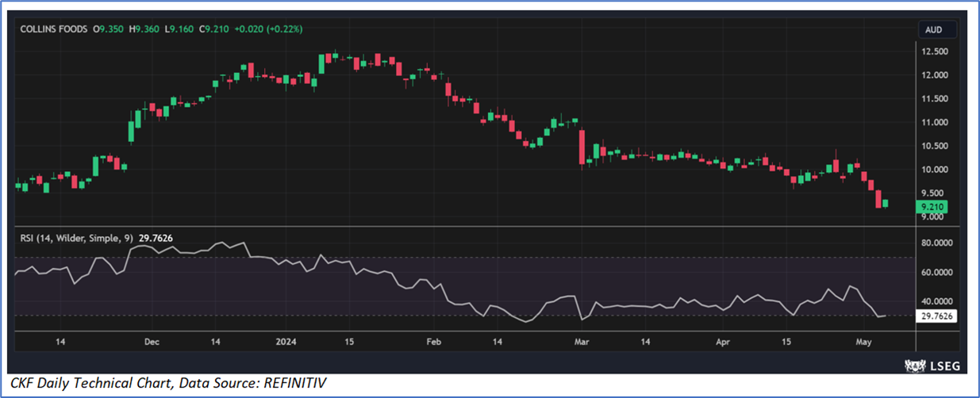Click the 80.0000 RSI axis label
This screenshot has height=398, width=980.
coord(936,243)
